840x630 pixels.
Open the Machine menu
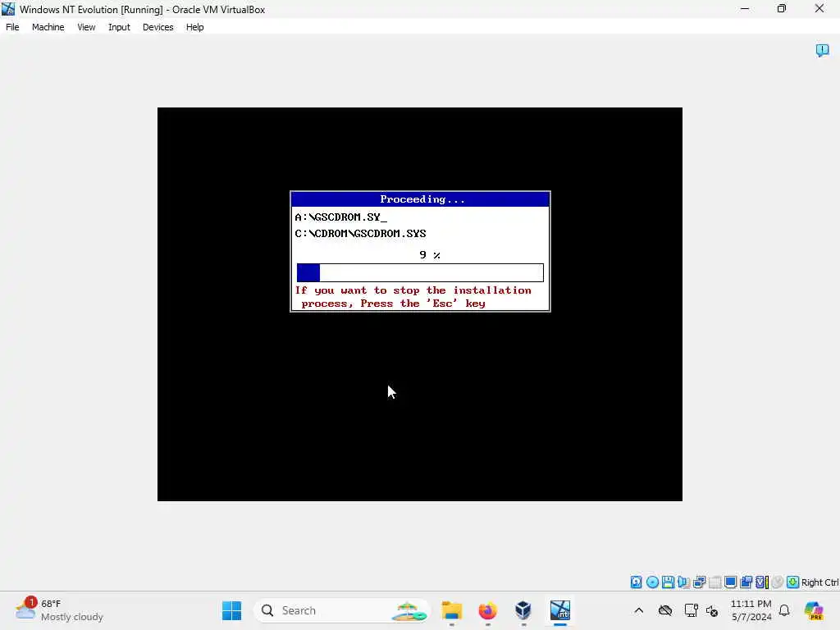point(48,27)
